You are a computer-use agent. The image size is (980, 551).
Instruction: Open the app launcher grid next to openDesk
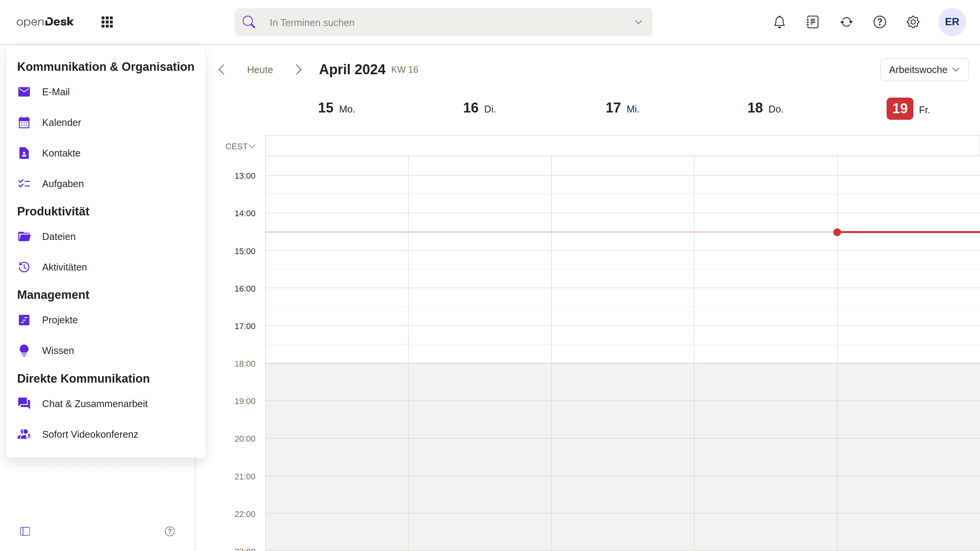(x=107, y=22)
